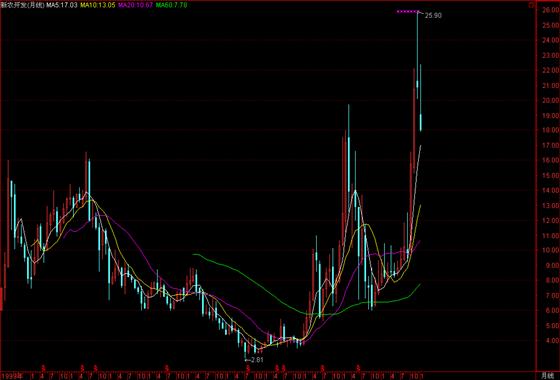The image size is (560, 380).
Task: Click the first red event marker on time axis
Action: [43, 367]
